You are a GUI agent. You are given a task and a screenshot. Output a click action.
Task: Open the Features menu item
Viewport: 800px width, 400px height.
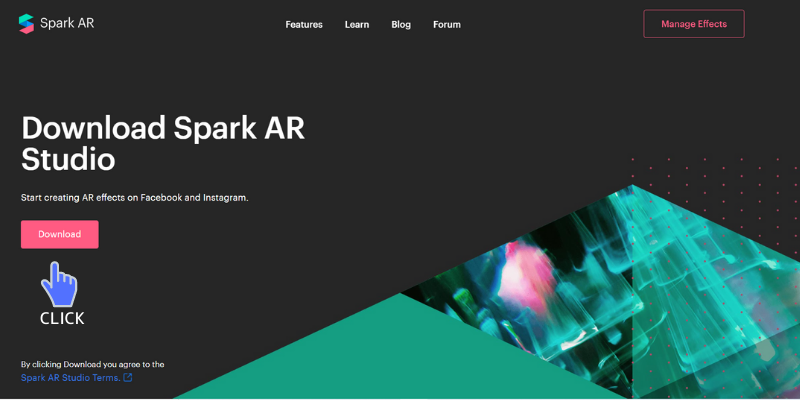coord(304,24)
